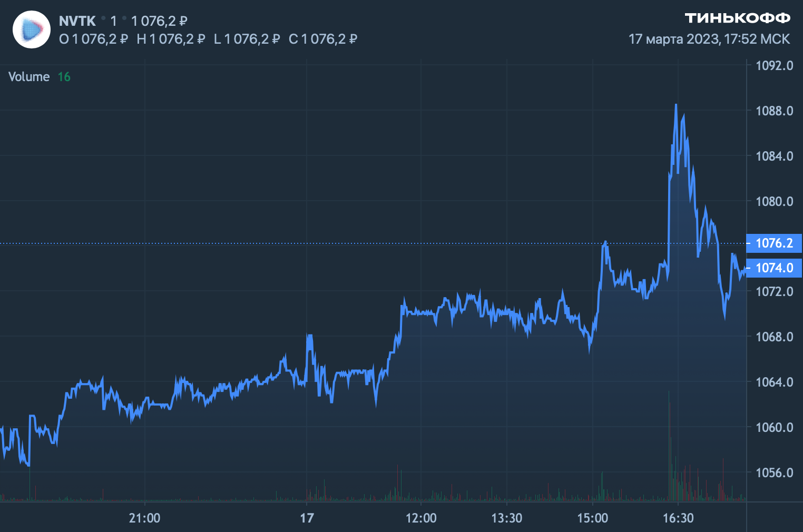Click the highlighted 1076.2 price tag
Image resolution: width=803 pixels, height=532 pixels.
pyautogui.click(x=773, y=243)
